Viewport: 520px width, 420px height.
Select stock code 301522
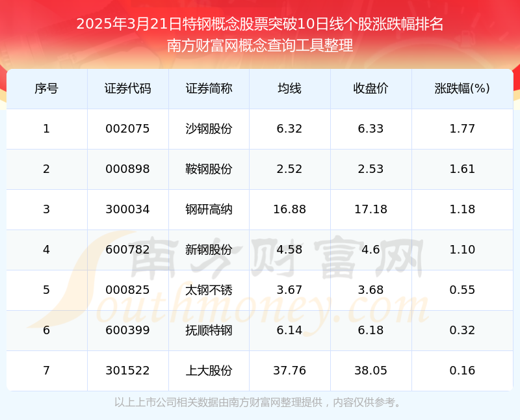click(127, 371)
